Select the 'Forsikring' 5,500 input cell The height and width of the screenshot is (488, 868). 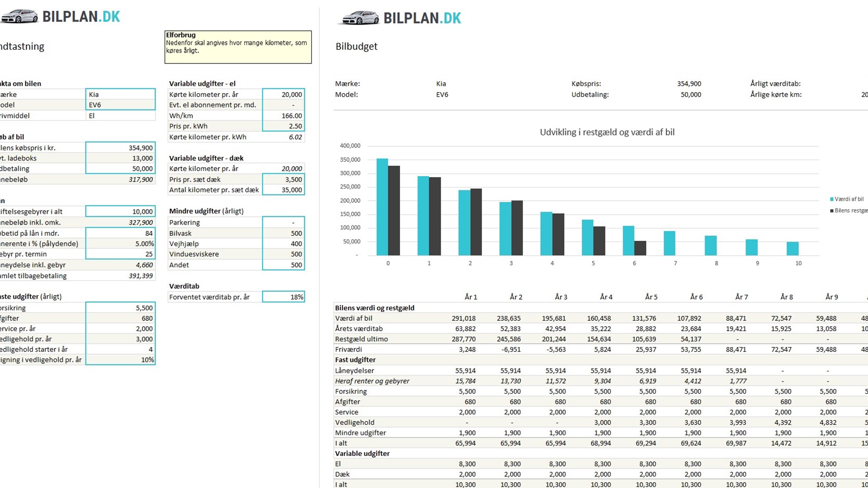(120, 308)
